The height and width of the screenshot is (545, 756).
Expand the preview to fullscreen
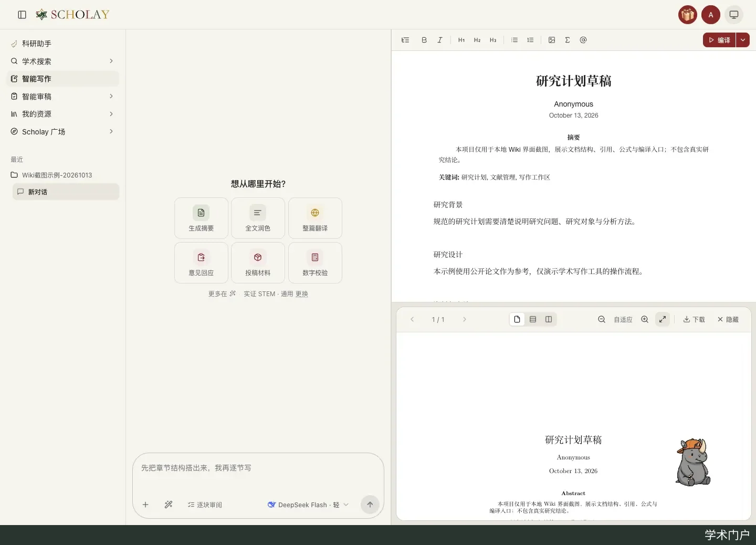[x=663, y=319]
